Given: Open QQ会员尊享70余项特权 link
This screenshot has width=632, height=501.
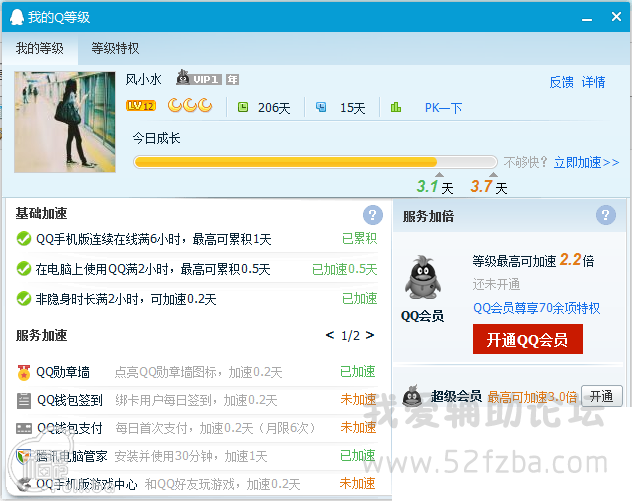Looking at the screenshot, I should coord(536,308).
